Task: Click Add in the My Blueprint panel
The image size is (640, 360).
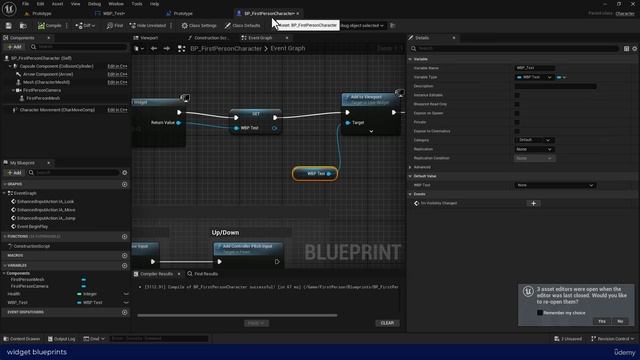Action: point(14,173)
